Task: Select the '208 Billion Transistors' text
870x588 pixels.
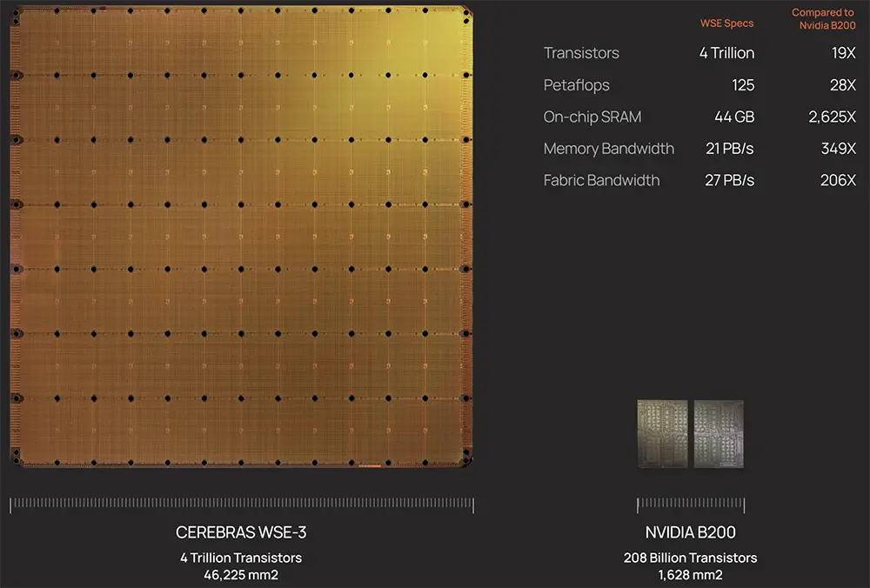Action: click(x=690, y=558)
